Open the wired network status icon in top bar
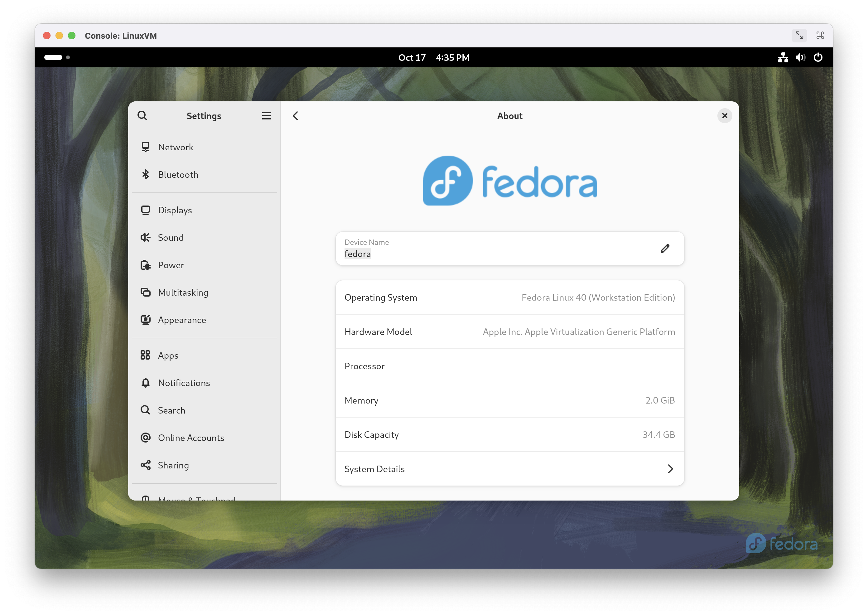 783,57
